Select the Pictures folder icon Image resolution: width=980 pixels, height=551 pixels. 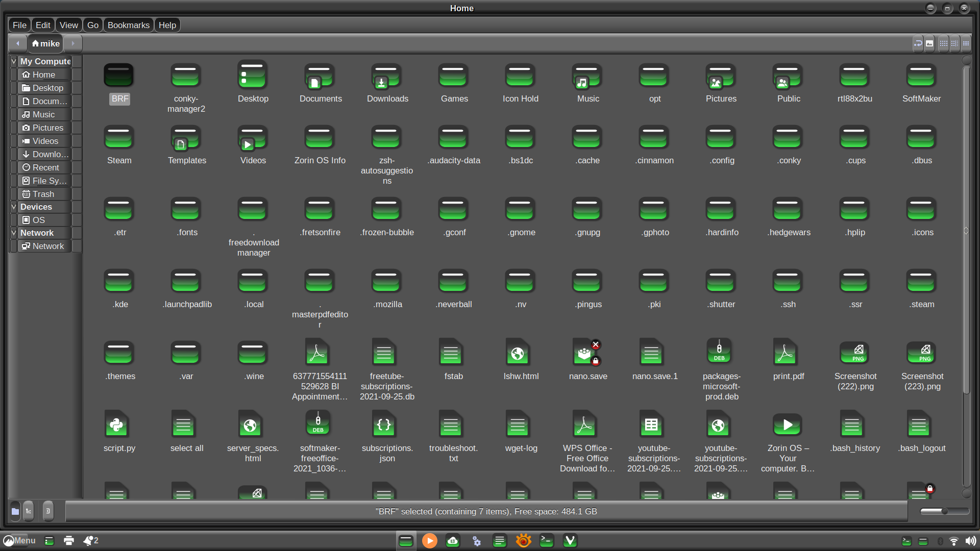[721, 76]
